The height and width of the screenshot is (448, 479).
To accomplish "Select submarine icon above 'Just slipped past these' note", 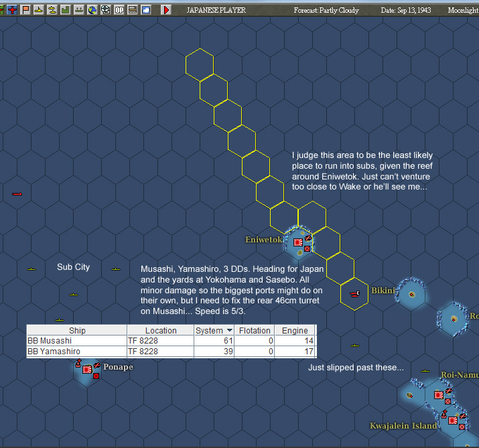I will click(355, 346).
